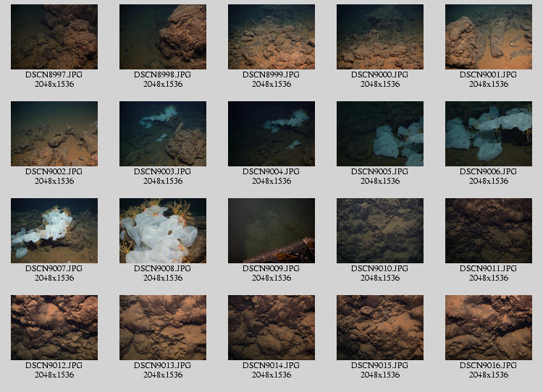This screenshot has width=543, height=392.
Task: Click thumbnail DSCN9002.JPG
Action: (54, 134)
